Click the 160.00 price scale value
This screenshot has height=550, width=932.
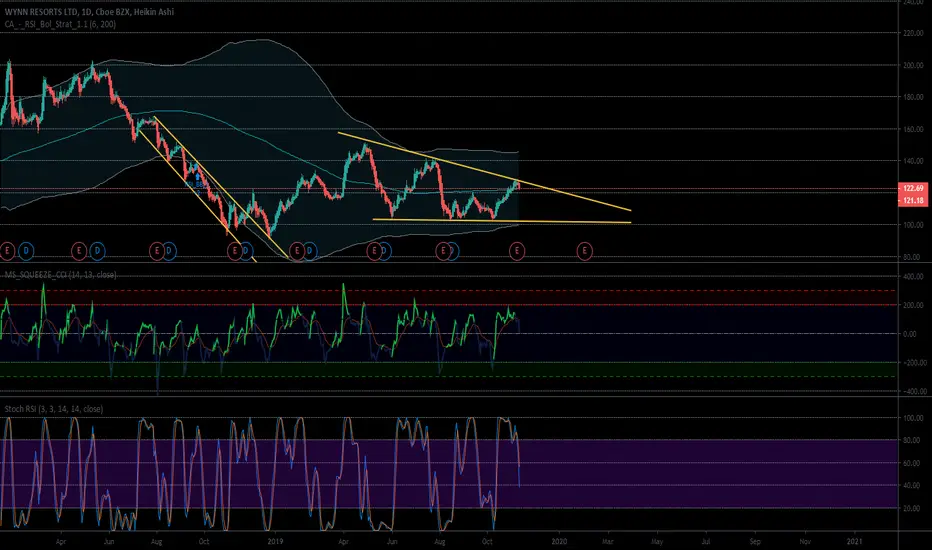[x=913, y=129]
